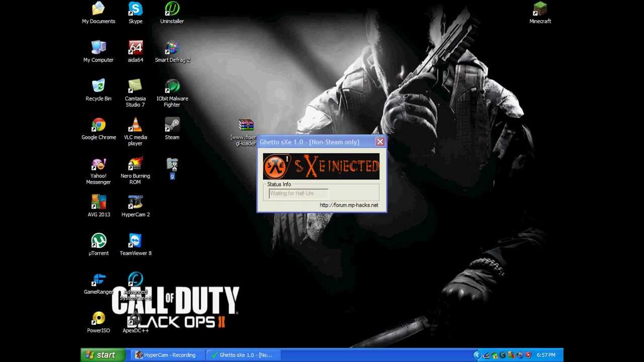This screenshot has width=644, height=362.
Task: Select the Smart Defrag 2 icon
Action: pos(172,51)
